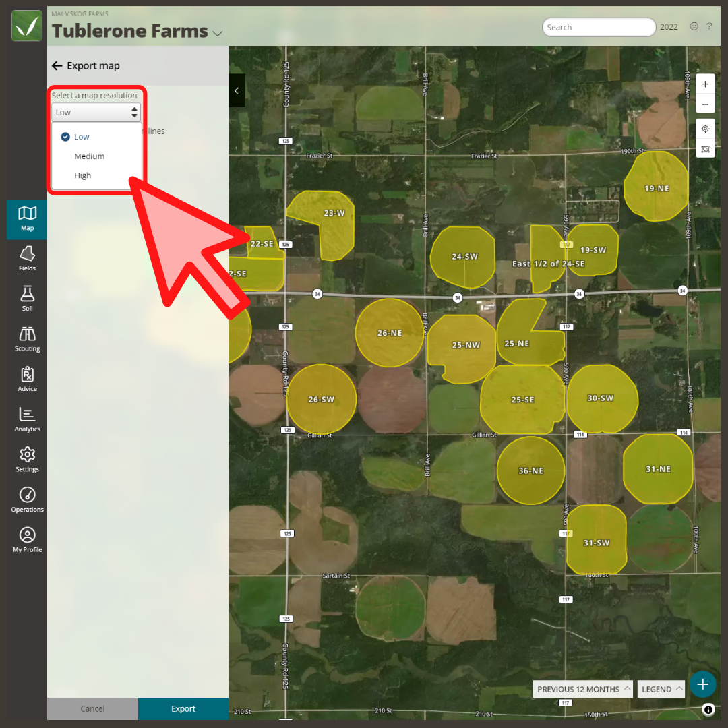This screenshot has height=728, width=728.
Task: Expand the Legend panel
Action: click(x=661, y=689)
